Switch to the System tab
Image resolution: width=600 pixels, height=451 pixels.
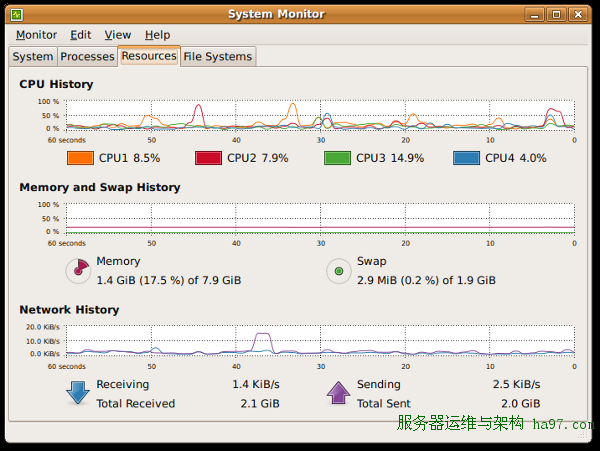[x=33, y=57]
